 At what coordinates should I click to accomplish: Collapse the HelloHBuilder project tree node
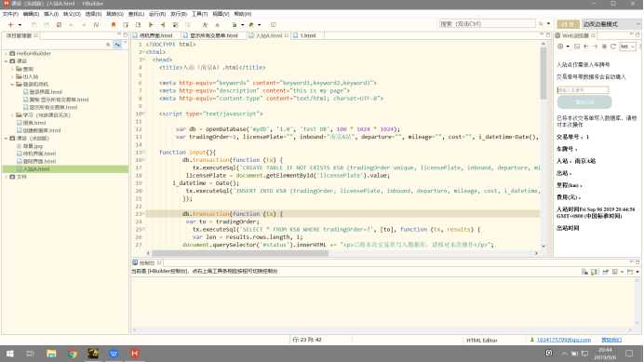coord(7,53)
